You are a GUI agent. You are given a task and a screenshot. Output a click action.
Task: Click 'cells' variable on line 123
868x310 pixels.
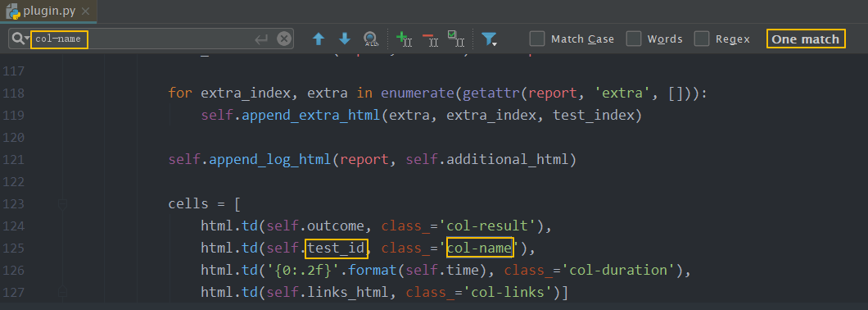189,204
